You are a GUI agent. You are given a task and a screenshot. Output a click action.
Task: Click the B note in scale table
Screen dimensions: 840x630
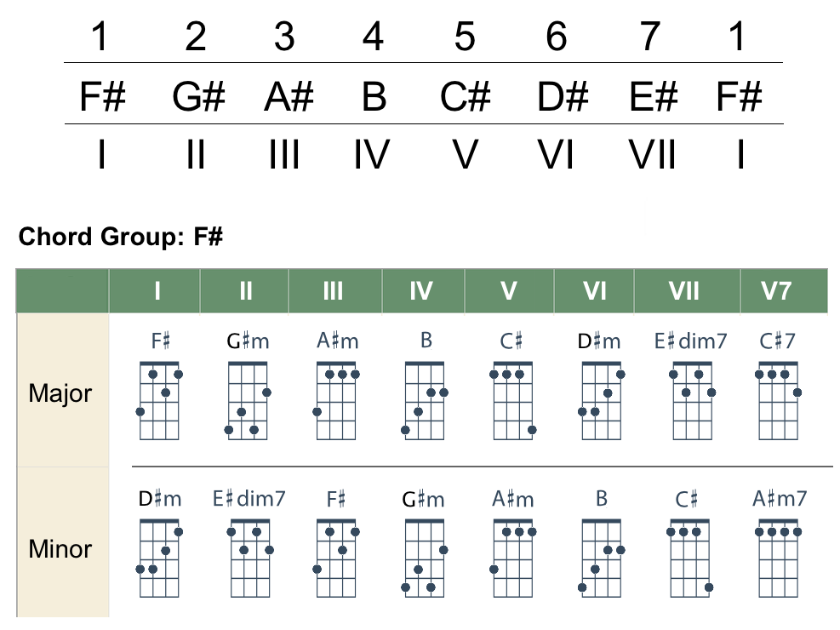pos(373,98)
